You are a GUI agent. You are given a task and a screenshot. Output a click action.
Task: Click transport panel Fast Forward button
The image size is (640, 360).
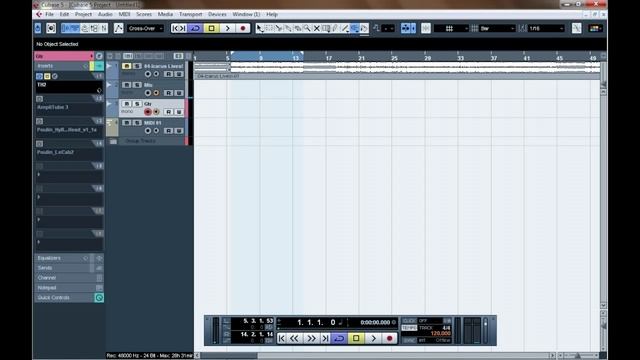tap(311, 338)
